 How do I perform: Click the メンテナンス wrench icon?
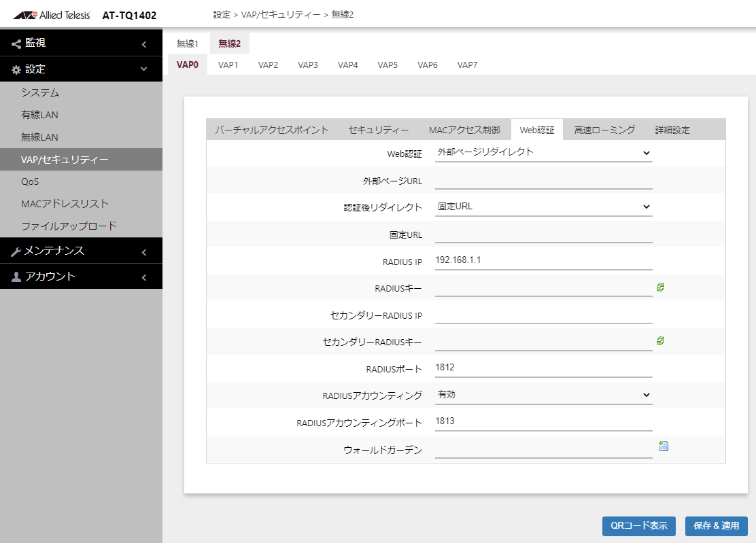pos(16,252)
